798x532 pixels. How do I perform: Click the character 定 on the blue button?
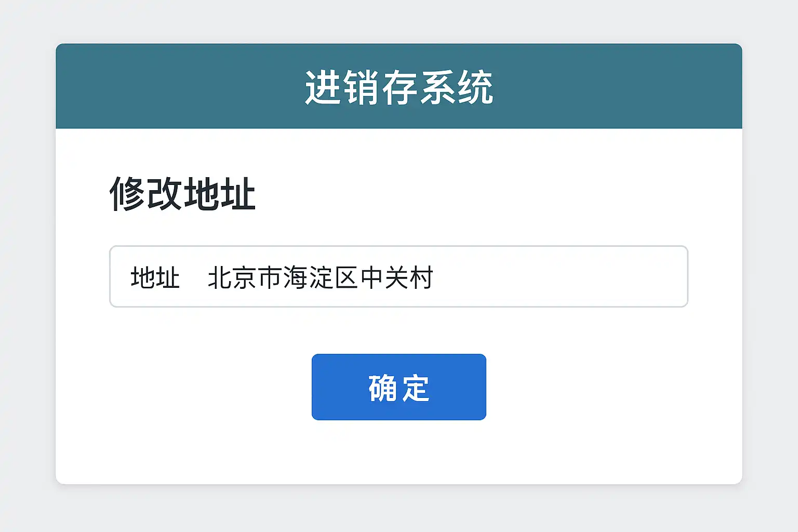pos(416,388)
